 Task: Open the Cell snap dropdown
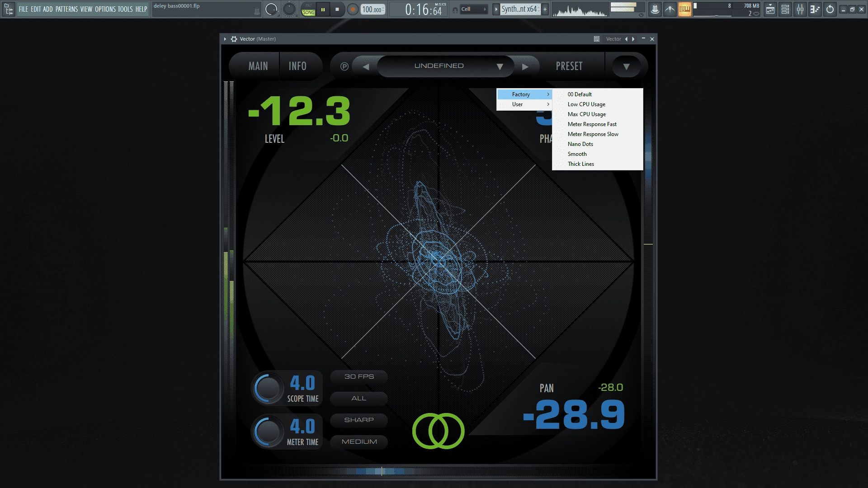coord(474,9)
